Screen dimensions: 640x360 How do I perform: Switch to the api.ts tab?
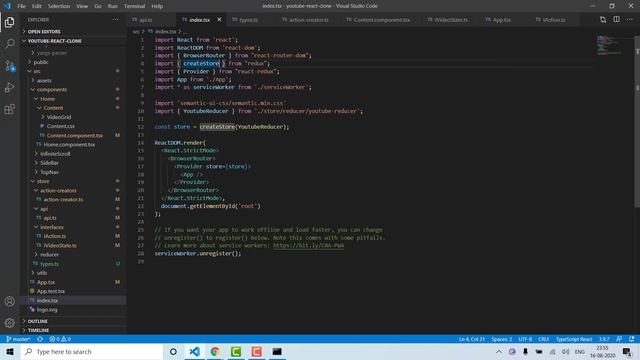point(152,20)
